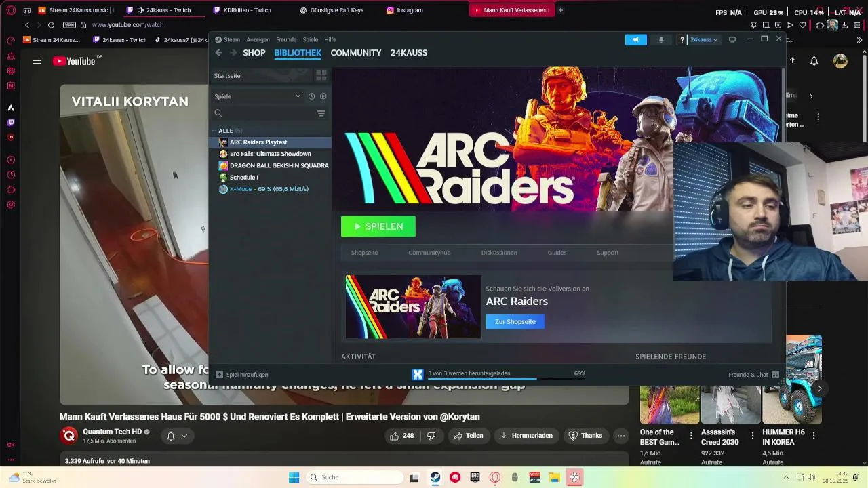This screenshot has width=868, height=488.
Task: Switch to Instagram browser tab
Action: [x=410, y=10]
